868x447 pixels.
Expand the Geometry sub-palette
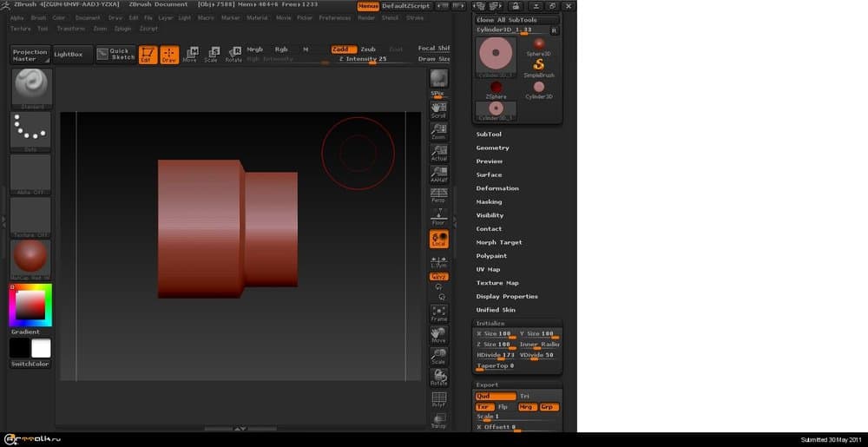(492, 148)
